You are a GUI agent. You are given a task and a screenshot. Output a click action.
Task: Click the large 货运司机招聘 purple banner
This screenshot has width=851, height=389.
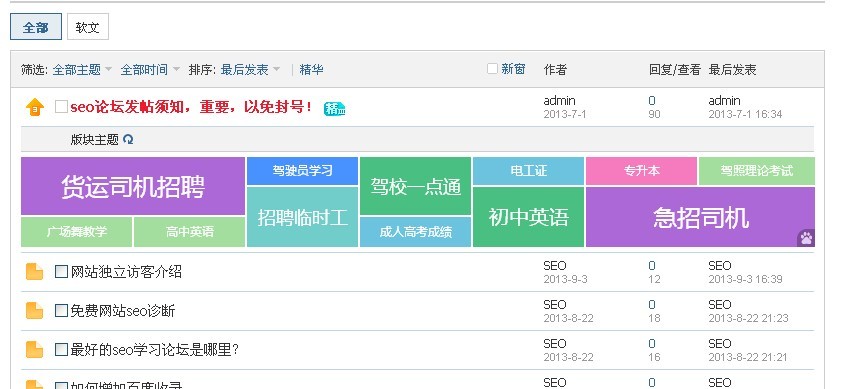[x=133, y=186]
